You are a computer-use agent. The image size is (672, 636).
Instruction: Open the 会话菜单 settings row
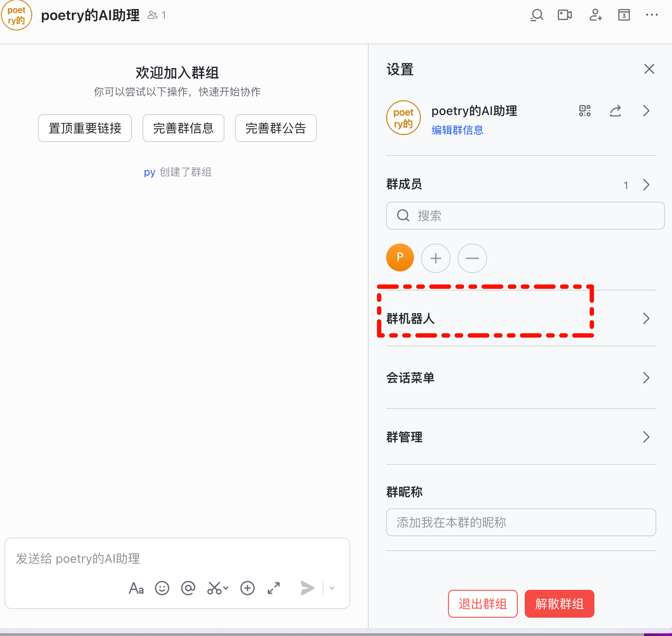tap(521, 378)
